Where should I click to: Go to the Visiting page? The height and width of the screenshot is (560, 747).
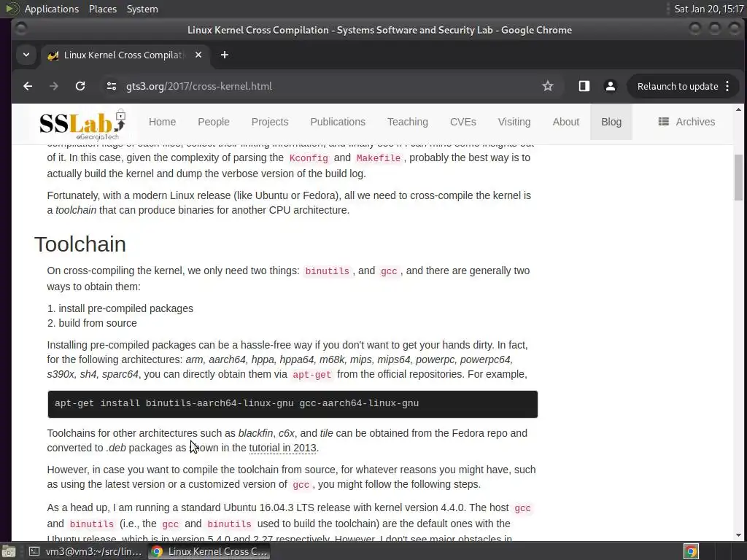514,122
